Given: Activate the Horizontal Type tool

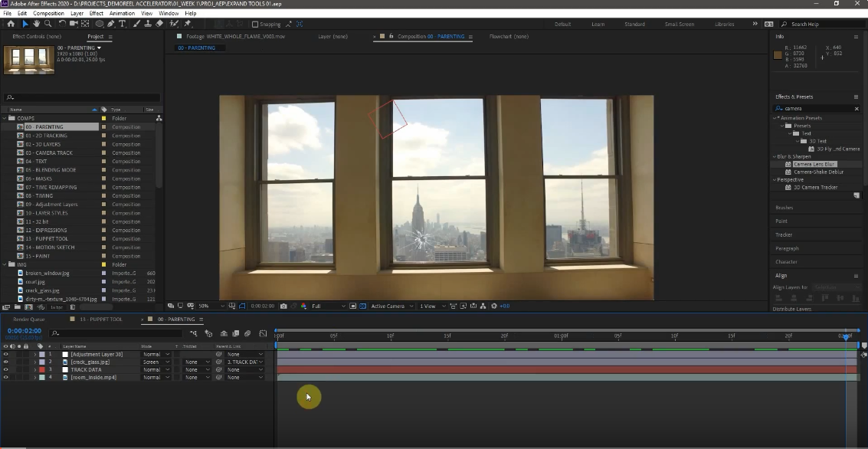Looking at the screenshot, I should [x=123, y=24].
